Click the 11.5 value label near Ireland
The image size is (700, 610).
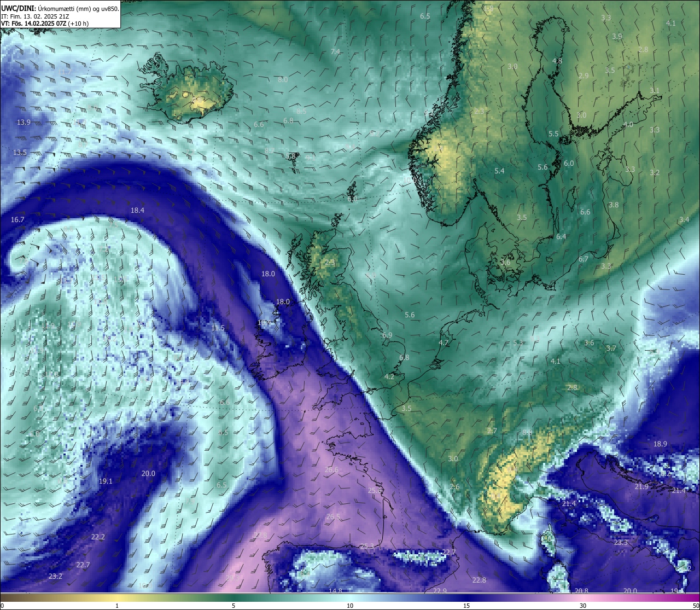[x=218, y=328]
